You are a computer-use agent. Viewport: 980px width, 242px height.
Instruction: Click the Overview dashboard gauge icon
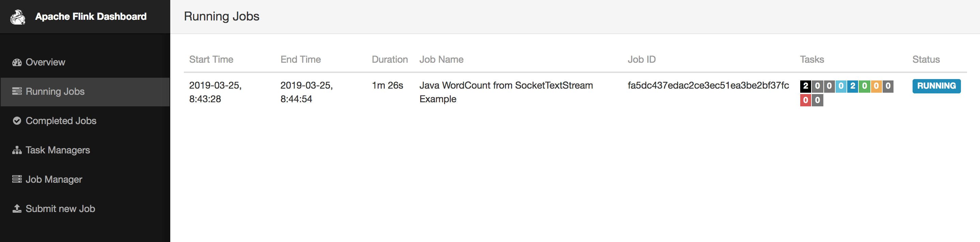tap(17, 62)
